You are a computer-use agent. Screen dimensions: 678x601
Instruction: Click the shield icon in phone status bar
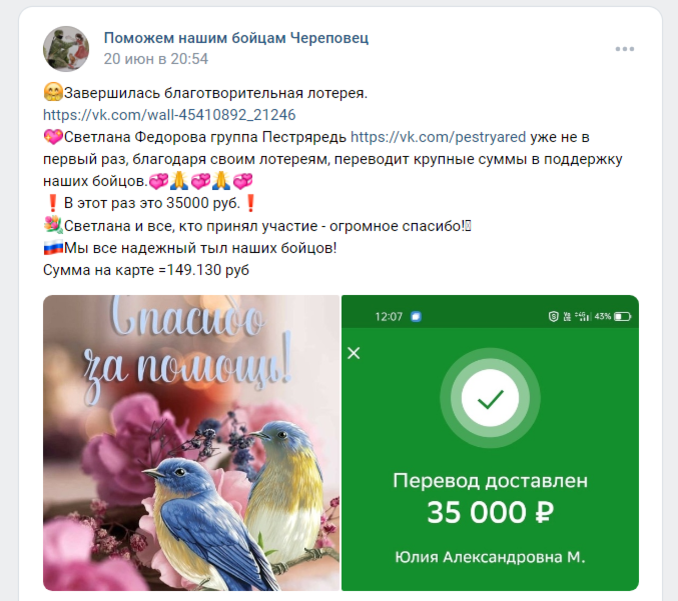[x=553, y=316]
